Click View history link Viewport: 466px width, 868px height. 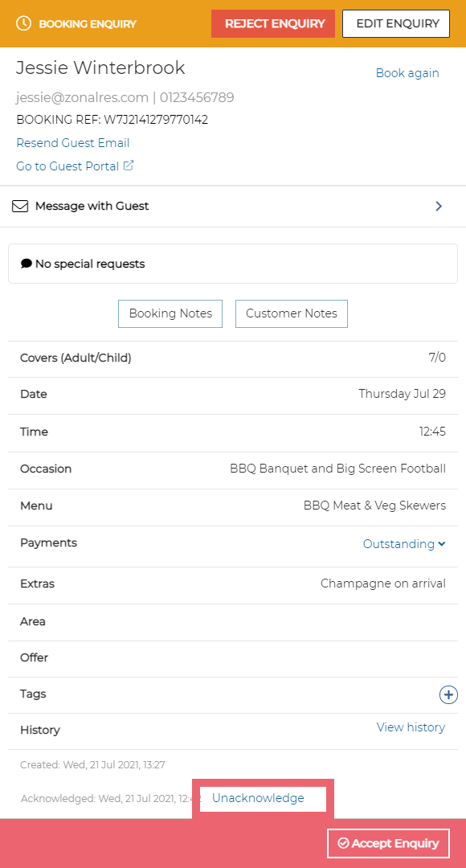(411, 727)
